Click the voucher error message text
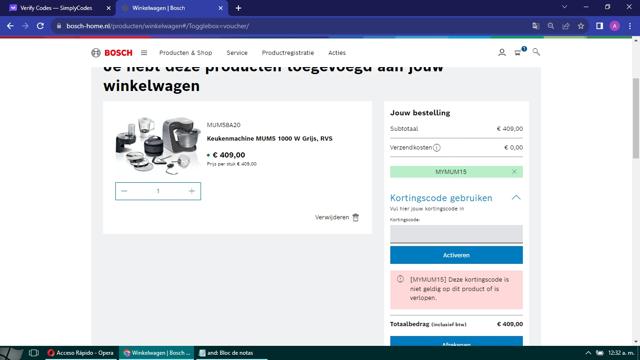 tap(460, 289)
